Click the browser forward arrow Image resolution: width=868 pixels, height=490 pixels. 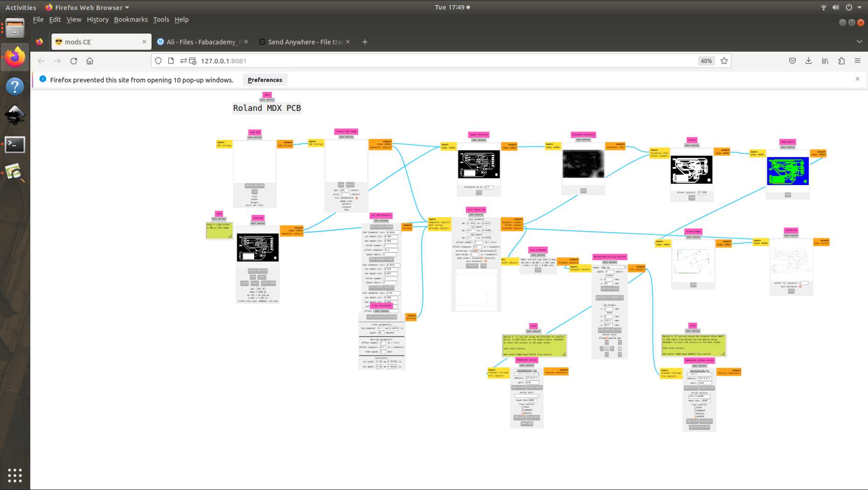pos(57,61)
